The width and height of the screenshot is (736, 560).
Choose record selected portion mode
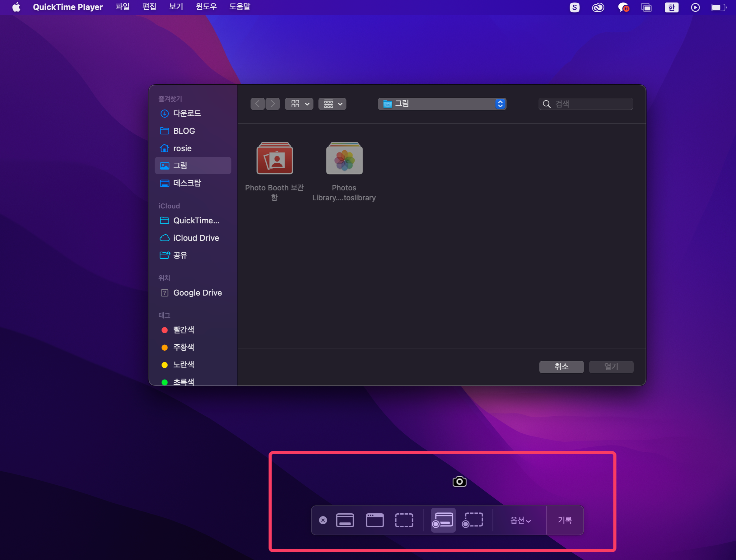tap(473, 520)
